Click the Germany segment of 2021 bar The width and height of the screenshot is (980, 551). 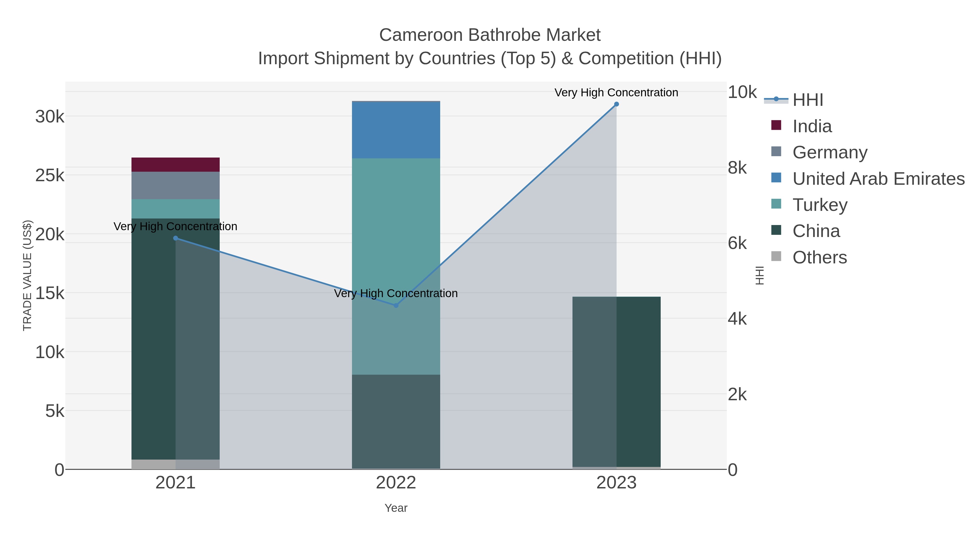click(175, 186)
